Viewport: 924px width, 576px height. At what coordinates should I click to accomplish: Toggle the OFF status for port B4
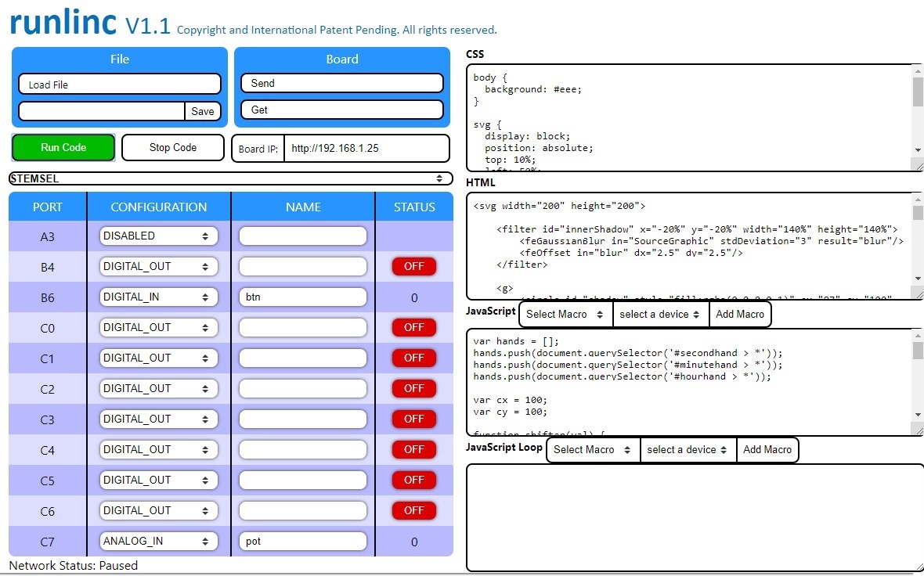point(413,266)
